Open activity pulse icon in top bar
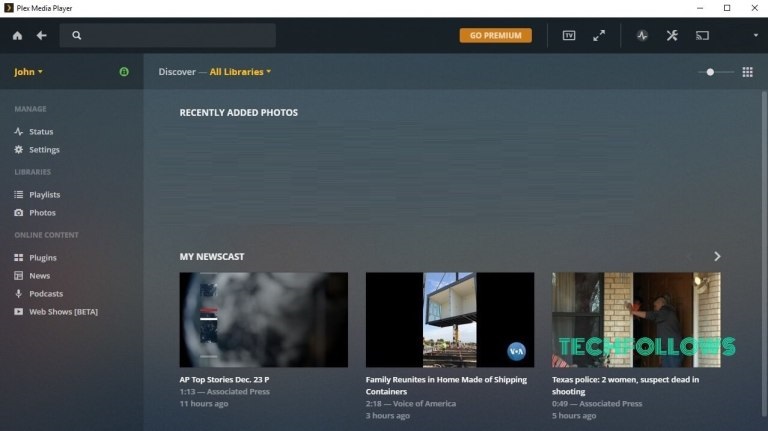 point(642,35)
